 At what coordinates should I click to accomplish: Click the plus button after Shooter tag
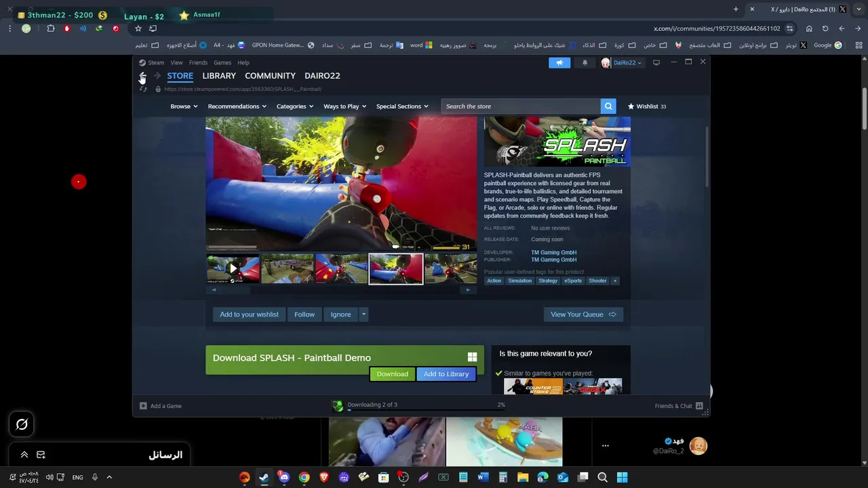(615, 281)
